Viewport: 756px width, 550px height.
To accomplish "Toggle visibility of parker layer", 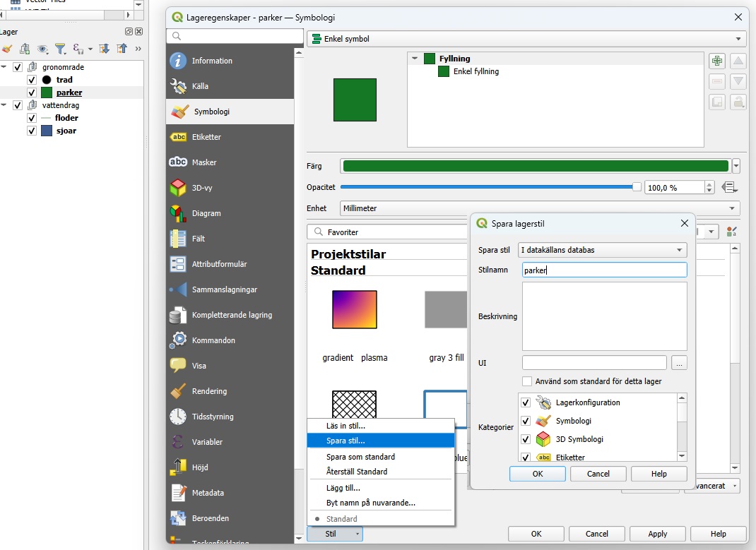I will click(x=32, y=92).
